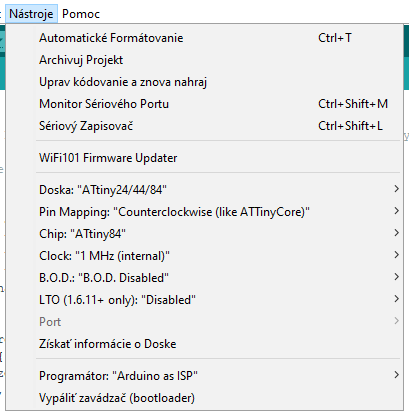Image resolution: width=409 pixels, height=413 pixels.
Task: Expand the B.O.D. Disabled submenu
Action: pyautogui.click(x=204, y=278)
